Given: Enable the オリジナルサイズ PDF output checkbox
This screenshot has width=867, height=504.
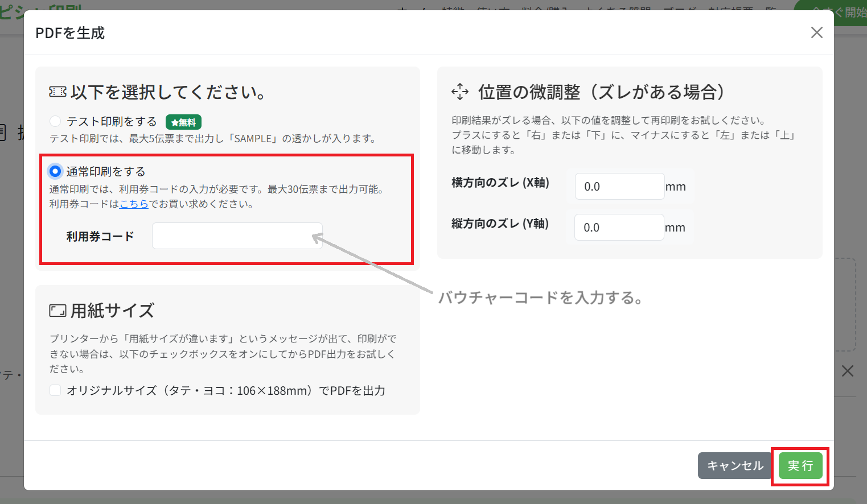Looking at the screenshot, I should click(x=55, y=390).
